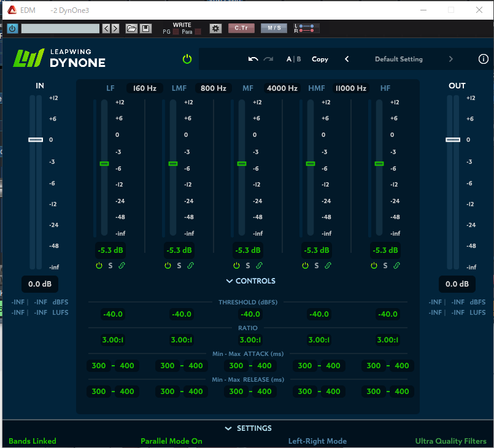Toggle the host bypass power button
This screenshot has height=448, width=494.
[12, 29]
